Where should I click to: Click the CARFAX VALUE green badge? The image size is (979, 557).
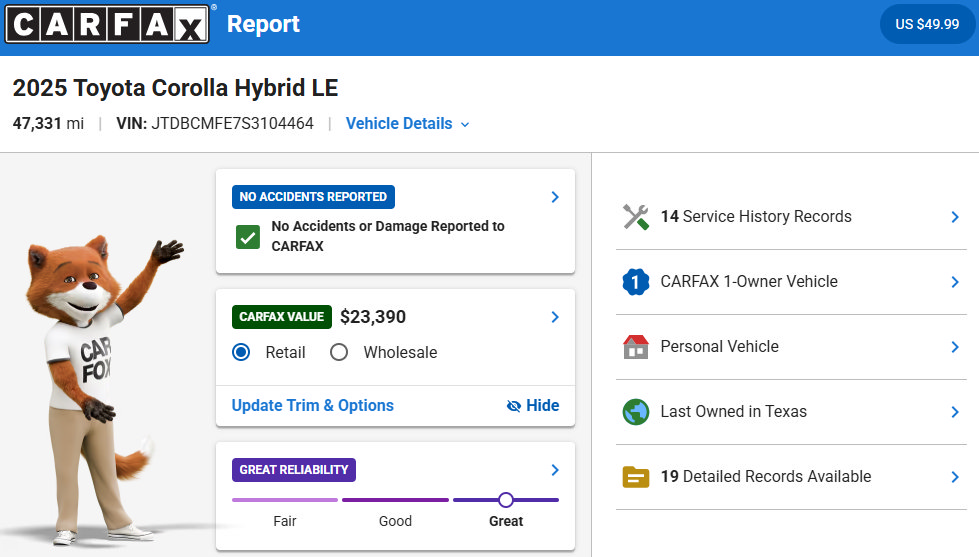pos(282,317)
